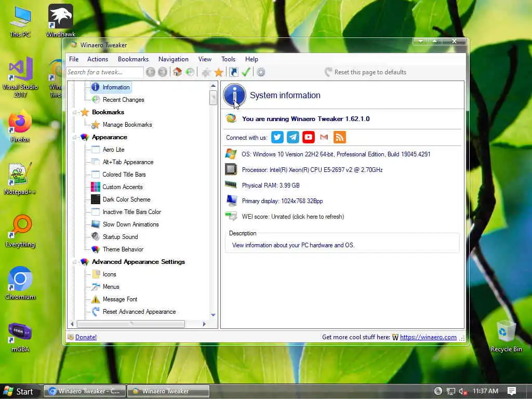The height and width of the screenshot is (399, 532).
Task: Click the shortcut arrow toolbar icon
Action: [234, 72]
